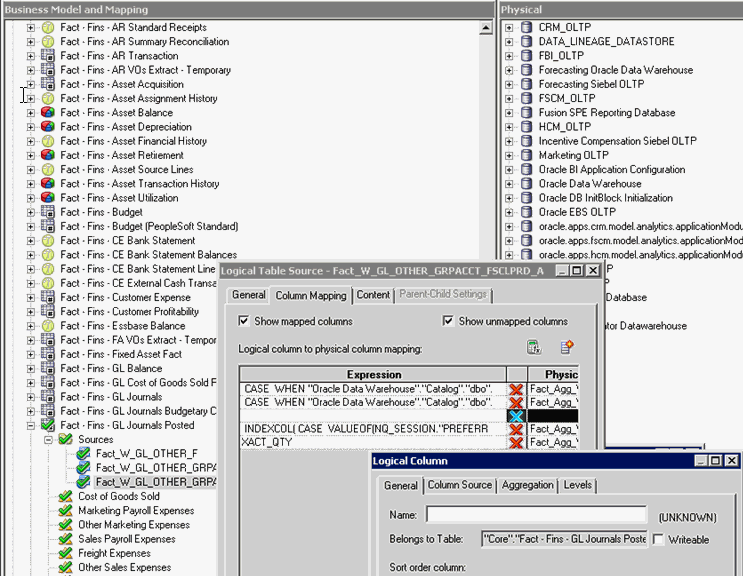Click the Fact - Fins - Essbase Balance icon
The width and height of the screenshot is (743, 576).
47,326
